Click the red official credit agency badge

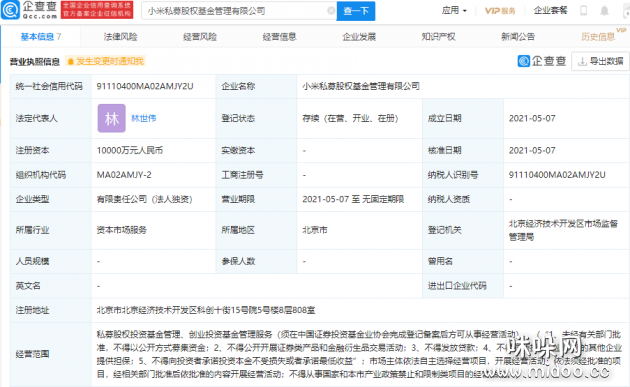point(97,10)
